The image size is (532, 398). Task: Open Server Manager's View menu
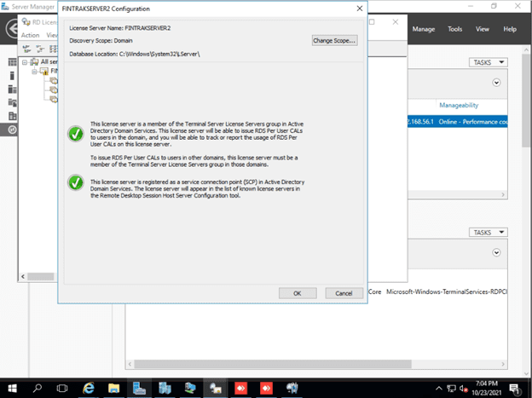coord(483,29)
